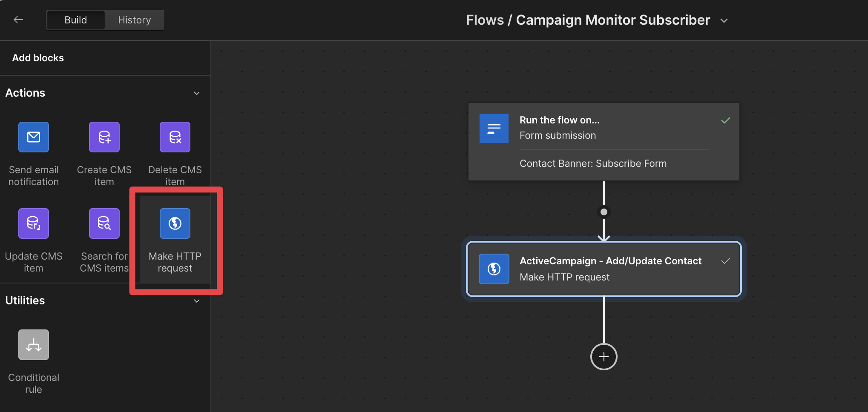Click the 'Search for CMS items' label
This screenshot has width=868, height=412.
[104, 262]
